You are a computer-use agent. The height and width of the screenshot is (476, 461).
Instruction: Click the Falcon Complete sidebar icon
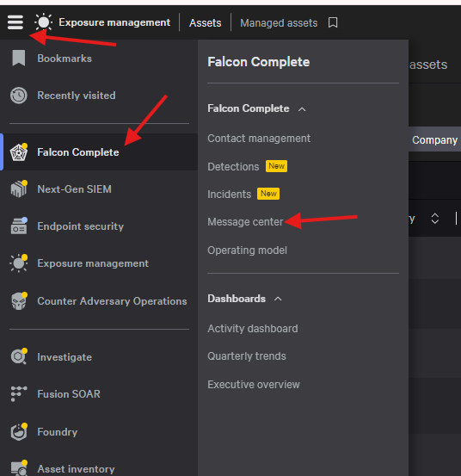click(x=19, y=152)
